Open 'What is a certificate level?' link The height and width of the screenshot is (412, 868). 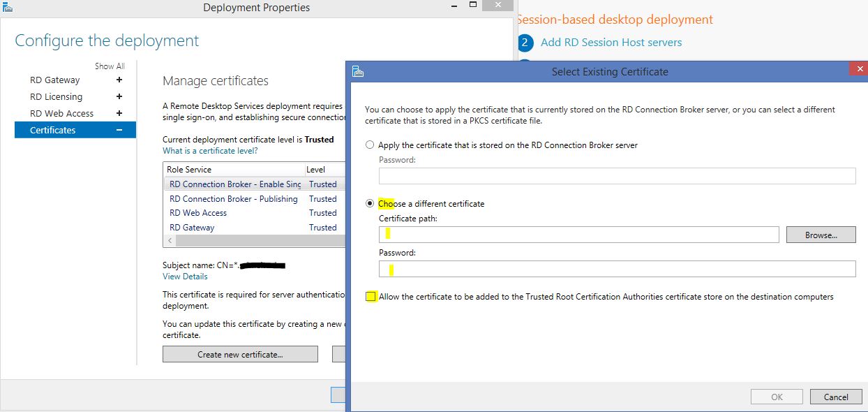click(x=210, y=151)
